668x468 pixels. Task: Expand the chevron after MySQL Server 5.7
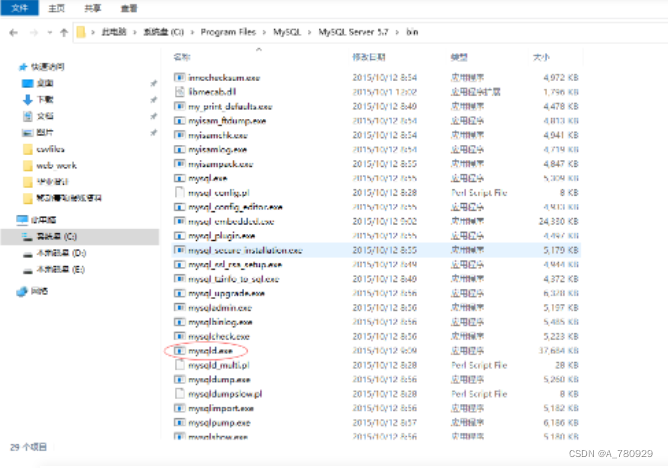point(397,32)
